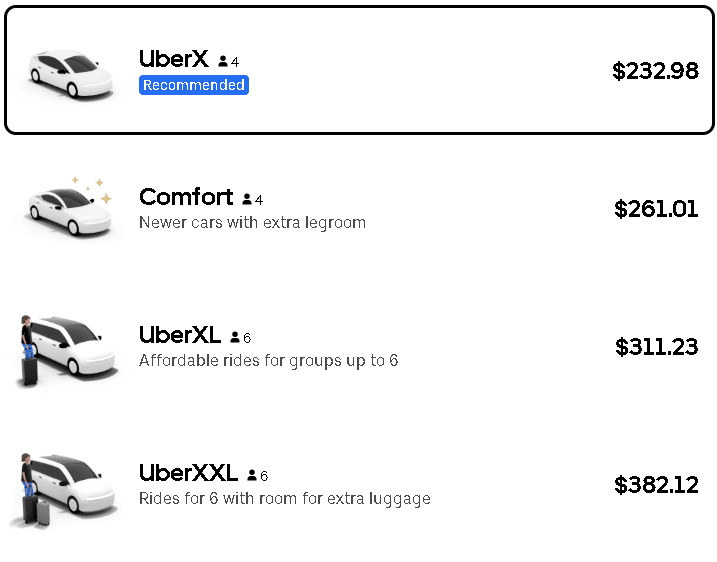Click "Newer cars with extra legroom" description

coord(252,222)
